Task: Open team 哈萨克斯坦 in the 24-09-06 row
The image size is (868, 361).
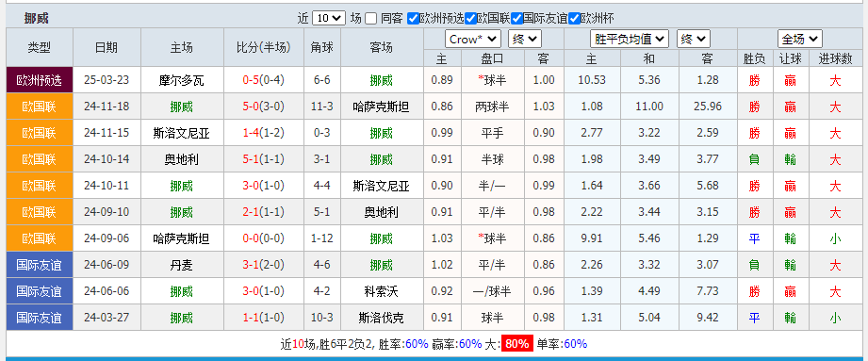Action: [x=182, y=238]
